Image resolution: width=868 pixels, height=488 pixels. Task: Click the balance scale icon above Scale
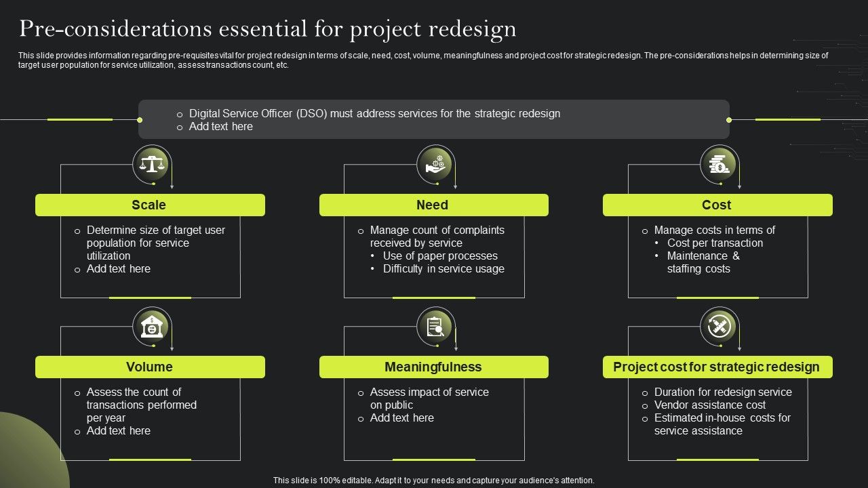[x=153, y=163]
